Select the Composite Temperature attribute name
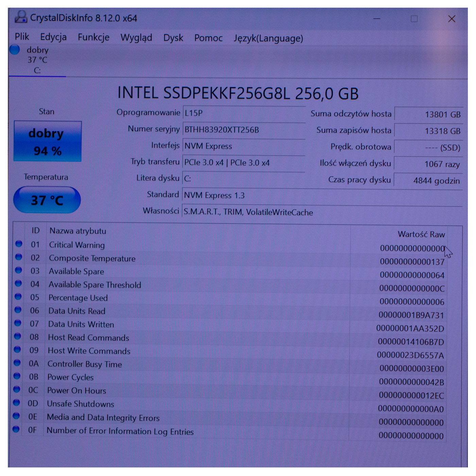 tap(92, 258)
